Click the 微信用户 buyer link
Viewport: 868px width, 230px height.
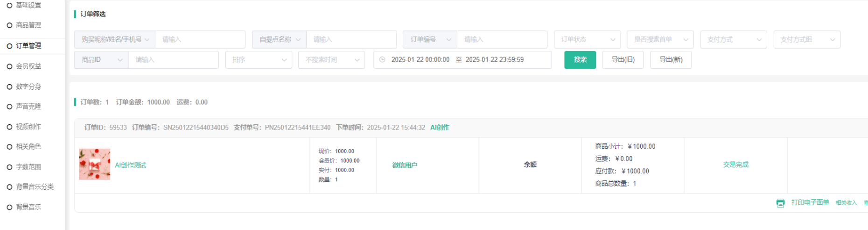404,165
